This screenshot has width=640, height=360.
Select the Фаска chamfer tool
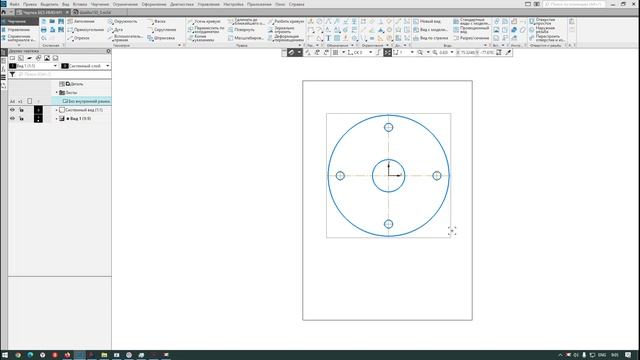156,21
